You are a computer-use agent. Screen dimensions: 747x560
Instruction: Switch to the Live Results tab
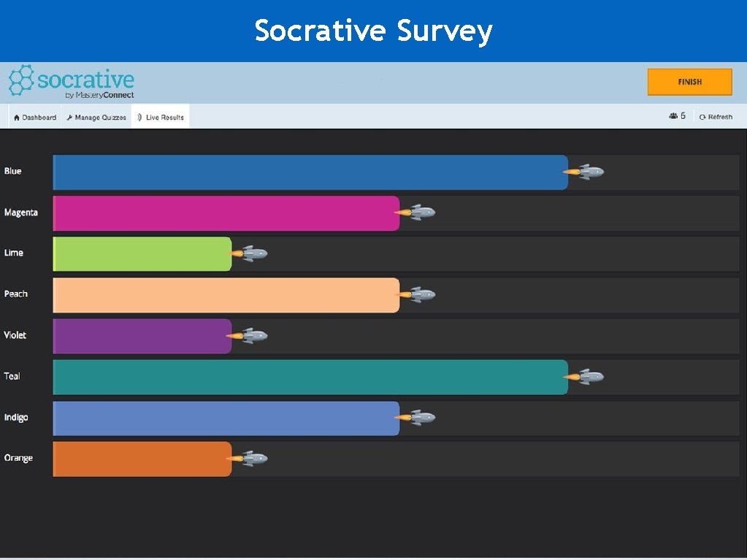(161, 118)
